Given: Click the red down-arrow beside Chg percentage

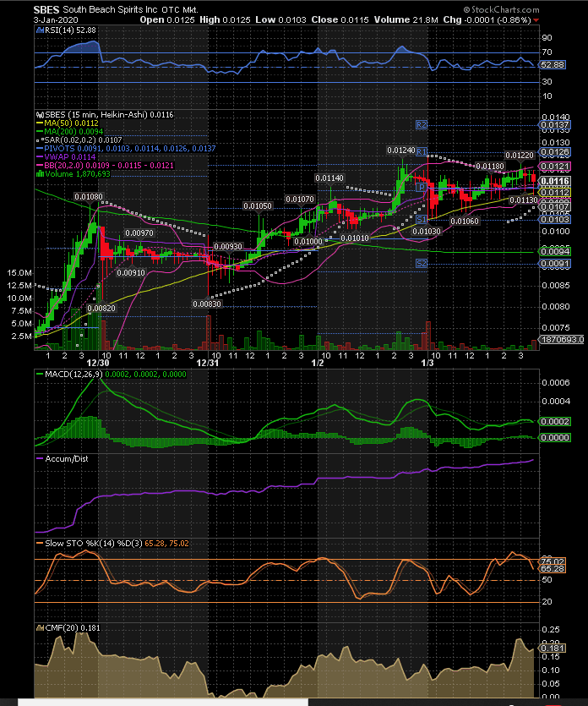Looking at the screenshot, I should 536,20.
